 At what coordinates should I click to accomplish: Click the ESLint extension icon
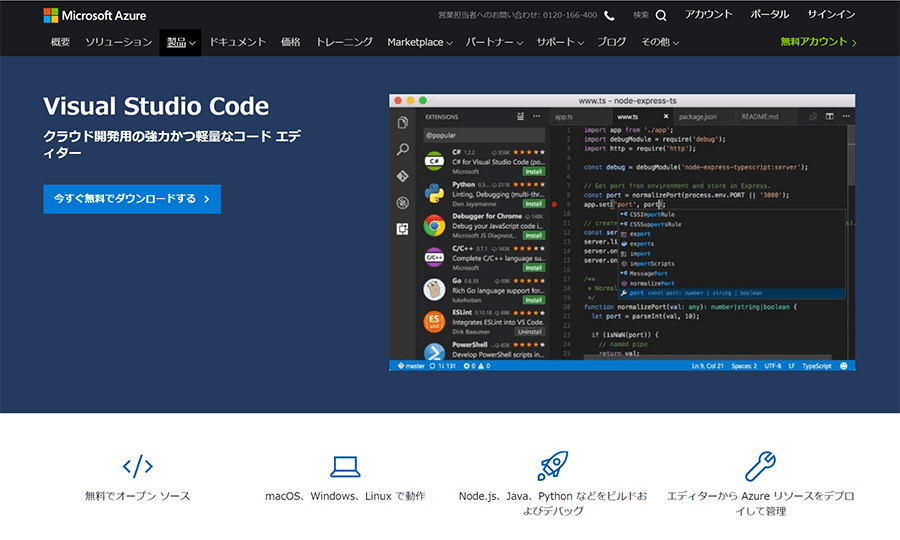click(435, 321)
